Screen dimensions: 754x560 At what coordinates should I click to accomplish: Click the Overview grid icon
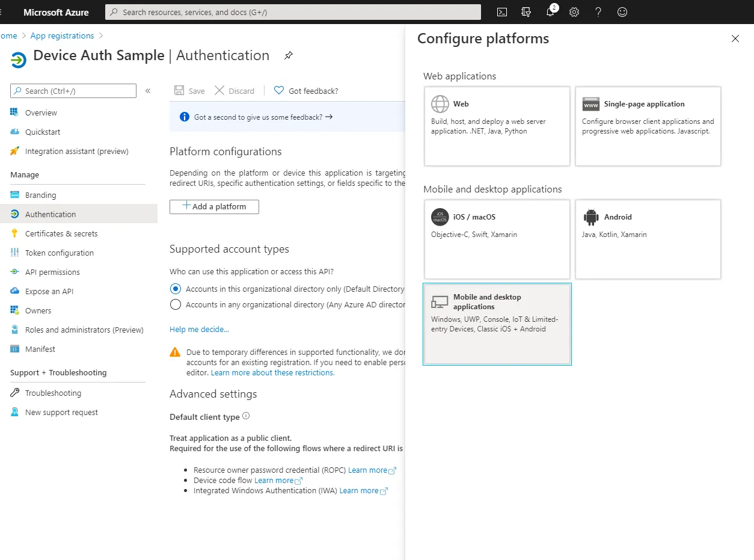(14, 112)
